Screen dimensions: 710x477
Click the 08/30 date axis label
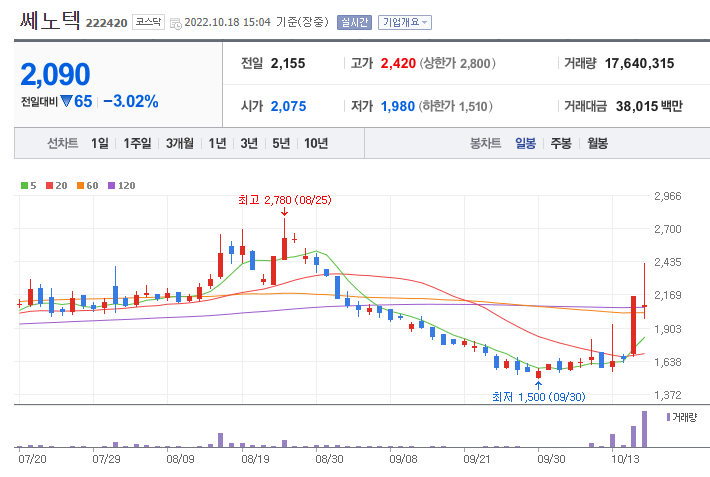pos(329,459)
